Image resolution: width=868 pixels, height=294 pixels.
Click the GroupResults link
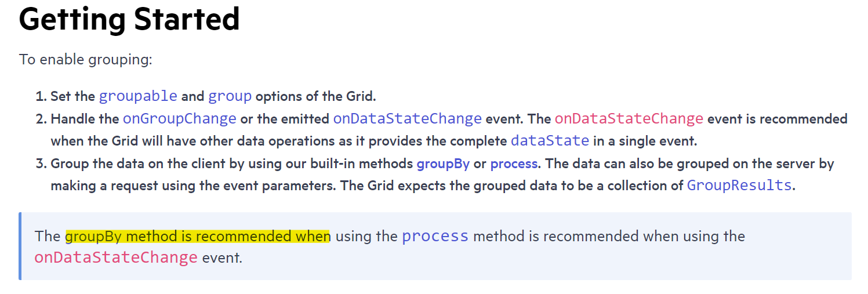tap(739, 186)
